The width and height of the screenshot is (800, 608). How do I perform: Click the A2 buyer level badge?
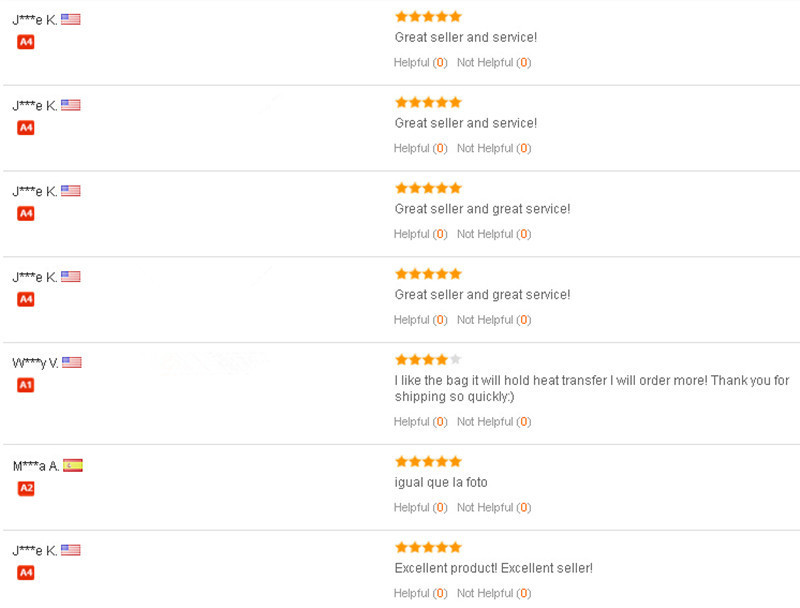(x=26, y=488)
